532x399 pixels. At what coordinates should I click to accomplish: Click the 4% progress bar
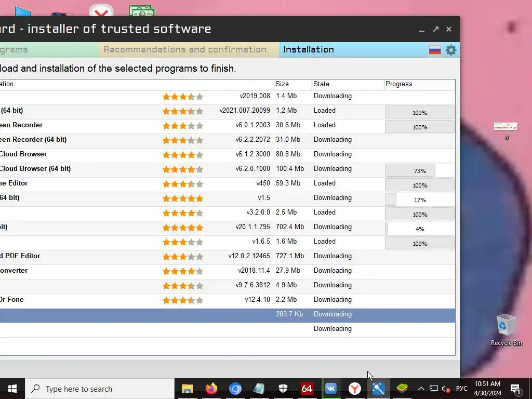[x=420, y=229]
